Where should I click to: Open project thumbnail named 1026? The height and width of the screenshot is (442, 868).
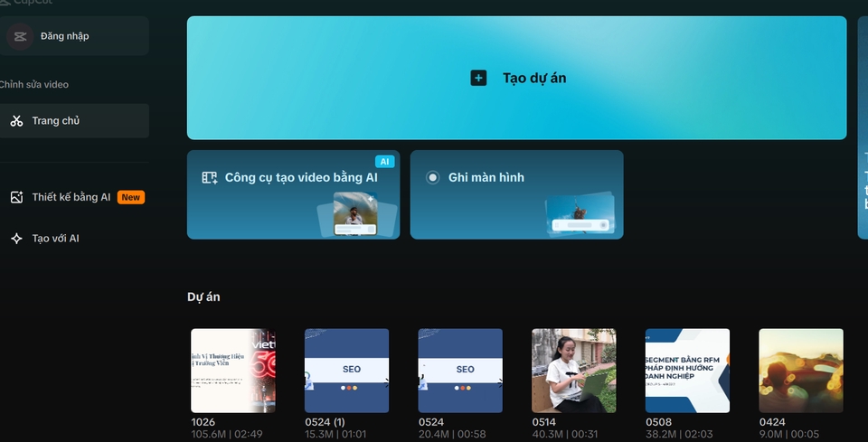(x=233, y=371)
